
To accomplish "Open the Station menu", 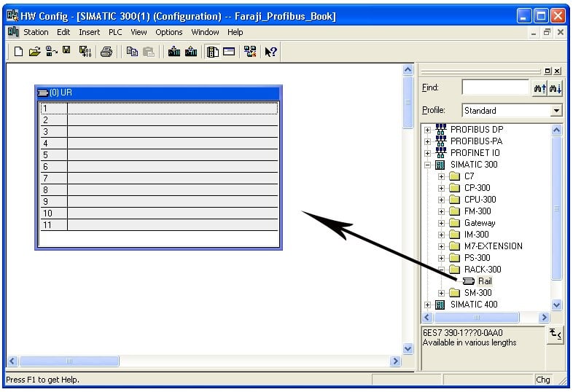I will (36, 32).
